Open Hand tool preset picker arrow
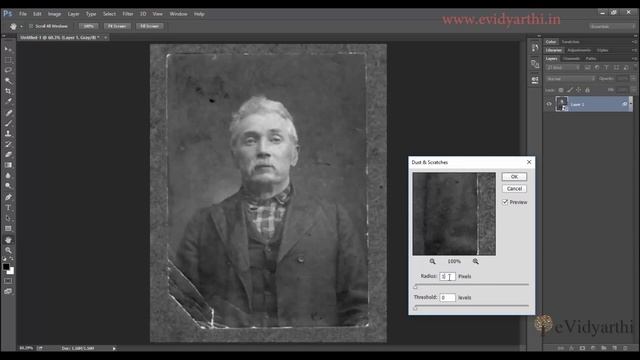 [x=22, y=26]
